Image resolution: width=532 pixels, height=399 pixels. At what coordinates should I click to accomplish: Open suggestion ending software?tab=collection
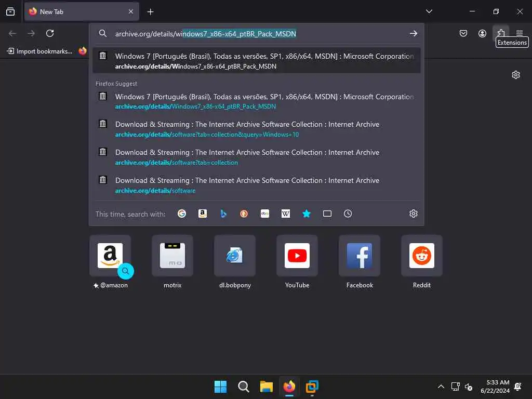tap(257, 157)
